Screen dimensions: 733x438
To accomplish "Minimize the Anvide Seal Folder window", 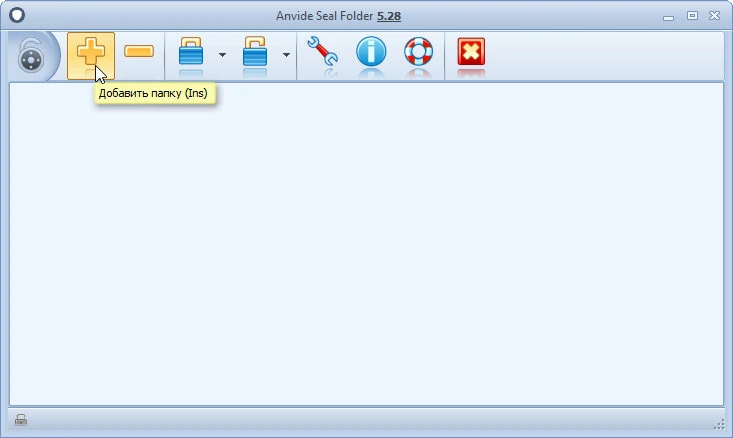I will (x=668, y=17).
